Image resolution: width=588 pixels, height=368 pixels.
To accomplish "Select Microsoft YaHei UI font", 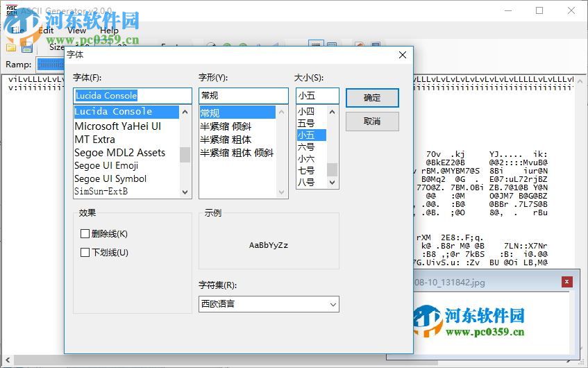I will coord(126,126).
